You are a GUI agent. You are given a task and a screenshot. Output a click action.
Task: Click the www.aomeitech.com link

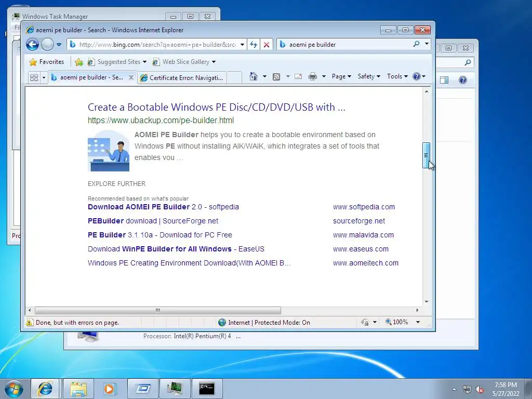366,263
